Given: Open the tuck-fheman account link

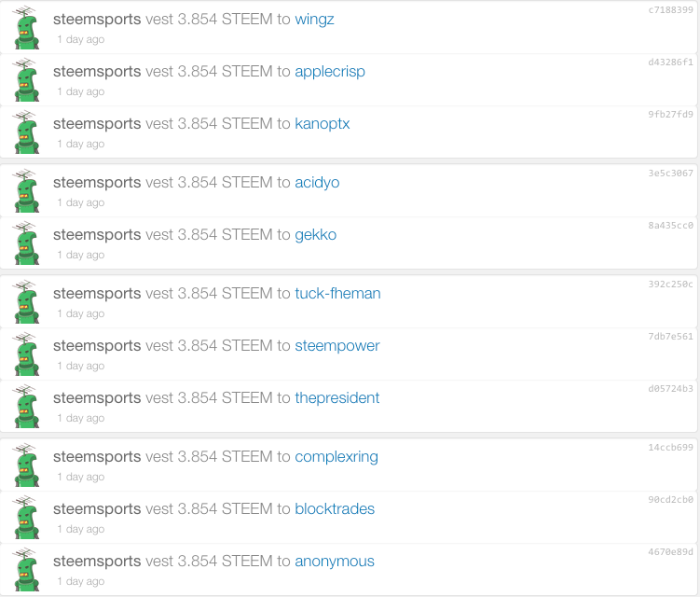Looking at the screenshot, I should click(338, 294).
